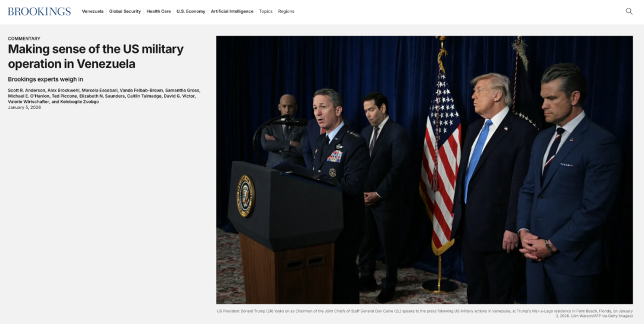644x324 pixels.
Task: Open the U.S. Economy nav link
Action: coord(191,11)
